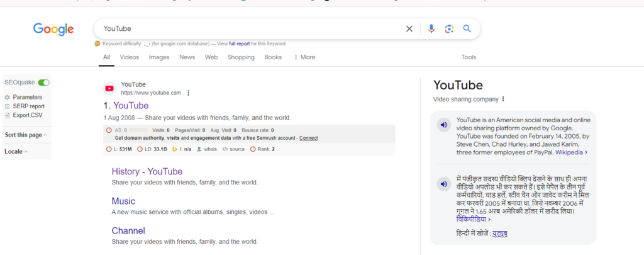Switch to the Books tab

pyautogui.click(x=273, y=57)
